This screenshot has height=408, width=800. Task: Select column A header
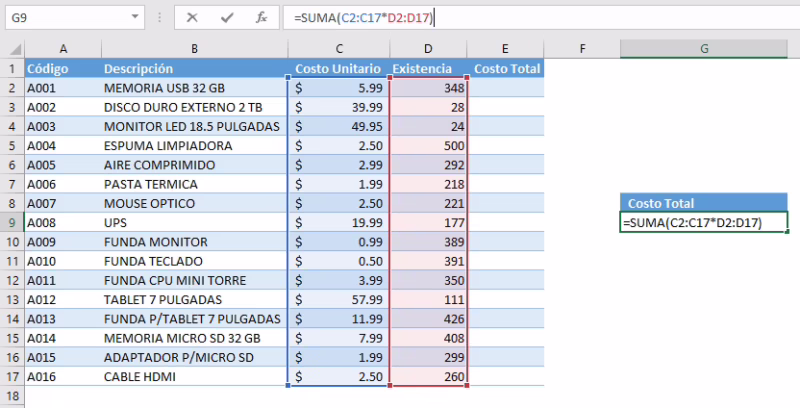[x=62, y=49]
